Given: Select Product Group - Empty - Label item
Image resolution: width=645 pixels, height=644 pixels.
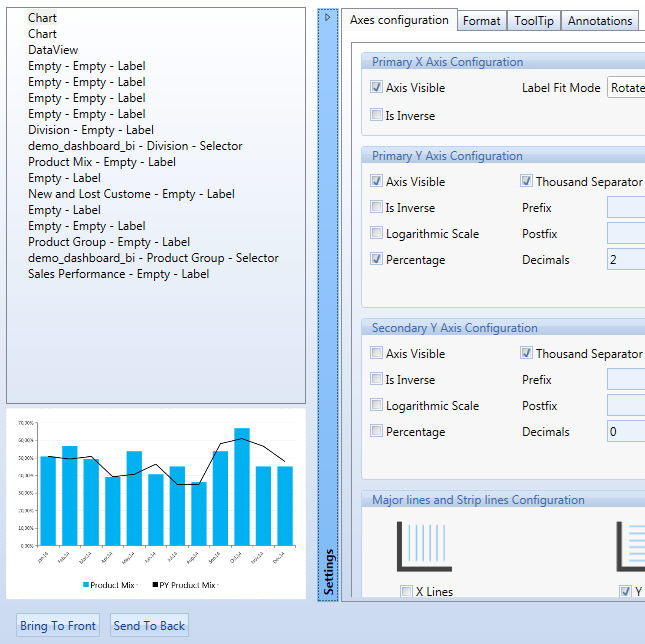Looking at the screenshot, I should 109,242.
